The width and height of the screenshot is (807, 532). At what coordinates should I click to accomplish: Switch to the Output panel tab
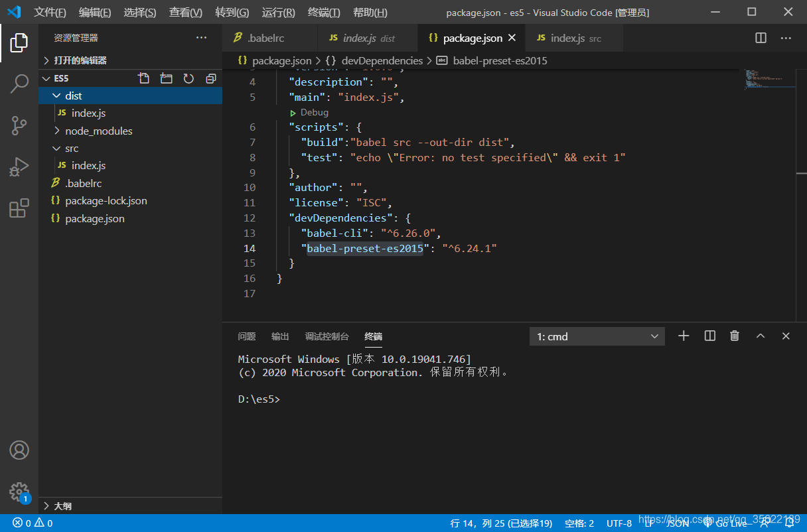(x=280, y=336)
